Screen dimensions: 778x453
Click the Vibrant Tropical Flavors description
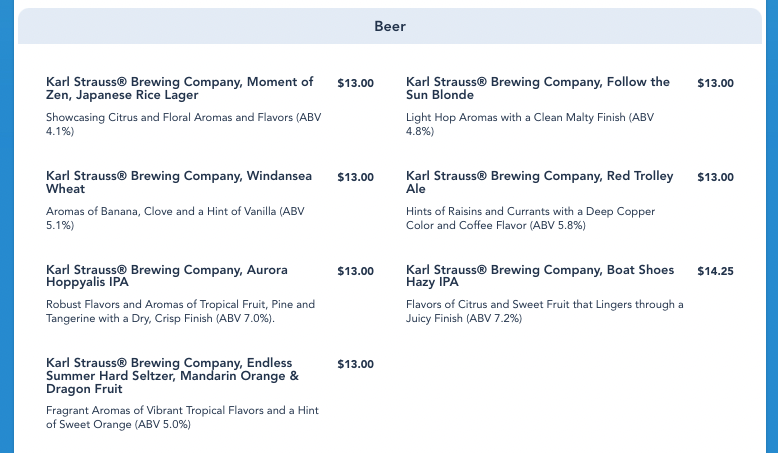tap(182, 417)
